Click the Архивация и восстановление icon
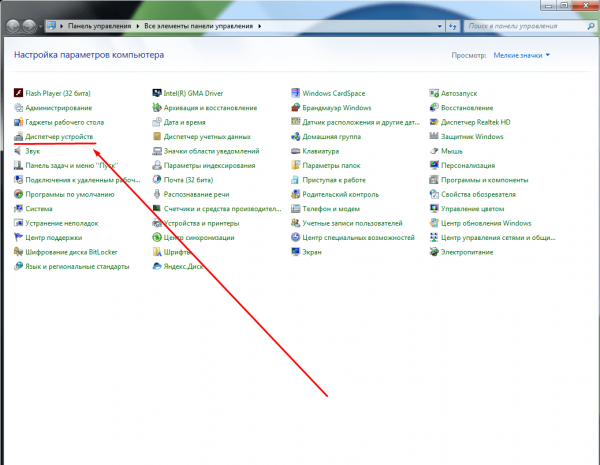 coord(157,108)
